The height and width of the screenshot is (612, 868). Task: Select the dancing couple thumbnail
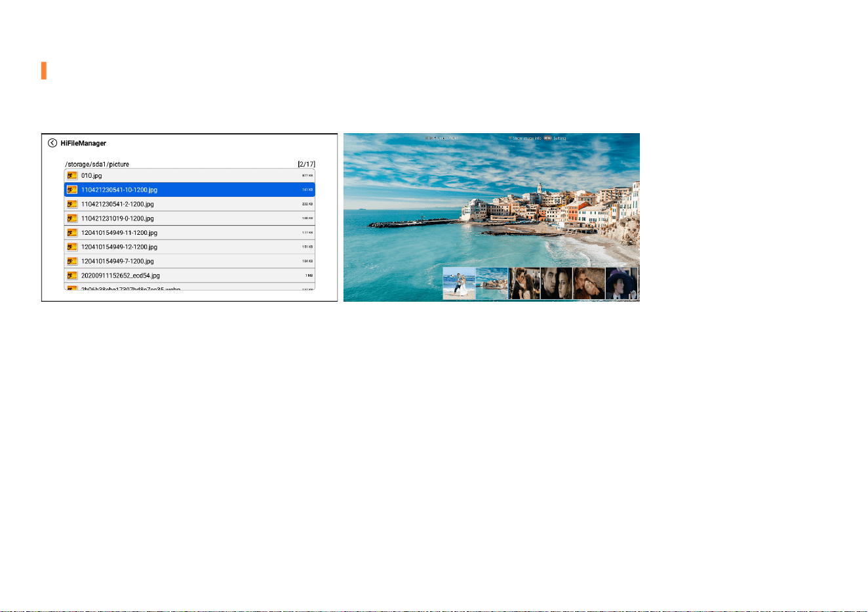pyautogui.click(x=524, y=283)
